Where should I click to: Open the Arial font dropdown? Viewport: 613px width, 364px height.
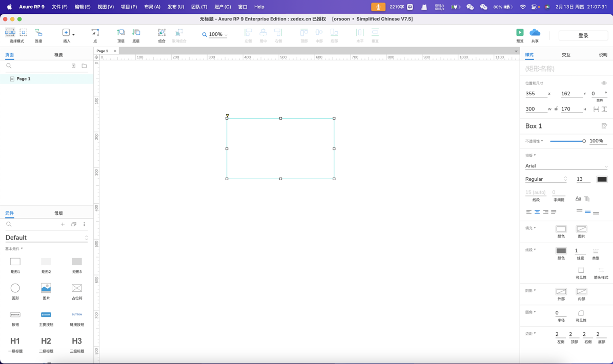coord(566,166)
